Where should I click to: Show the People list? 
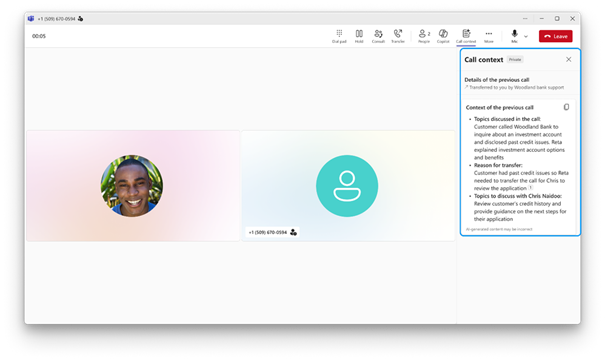click(x=424, y=36)
